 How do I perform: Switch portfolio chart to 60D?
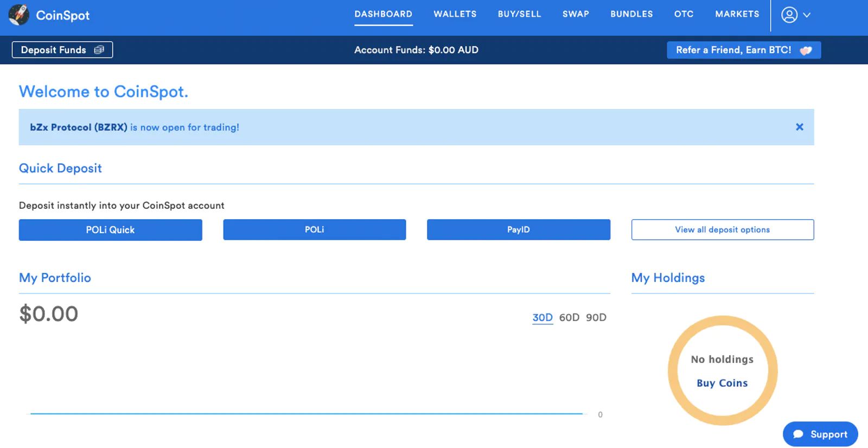pos(569,317)
